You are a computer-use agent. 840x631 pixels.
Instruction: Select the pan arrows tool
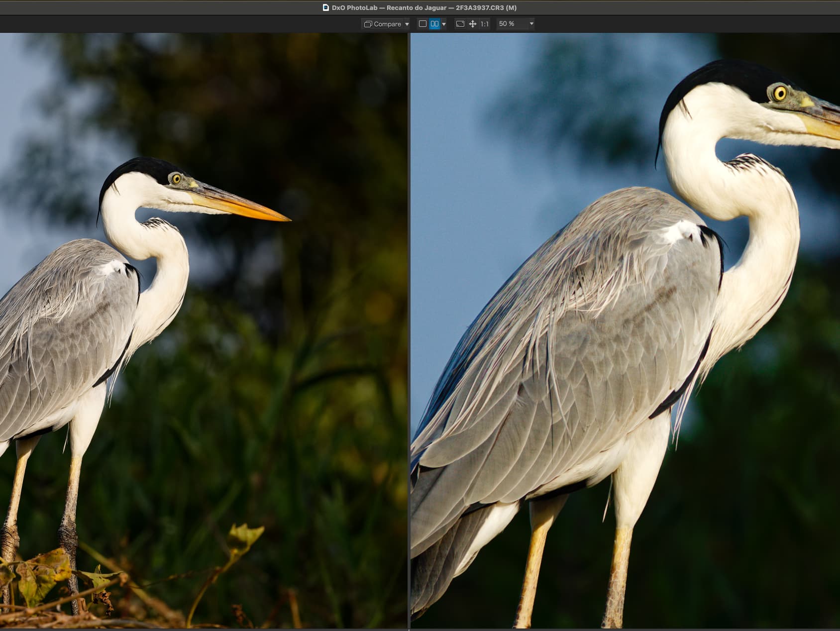coord(473,24)
